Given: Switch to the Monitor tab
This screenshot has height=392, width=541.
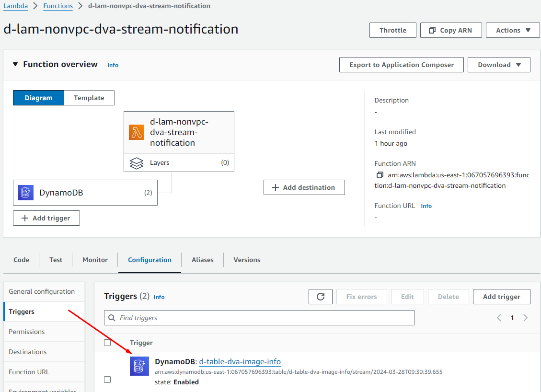Looking at the screenshot, I should [x=95, y=260].
